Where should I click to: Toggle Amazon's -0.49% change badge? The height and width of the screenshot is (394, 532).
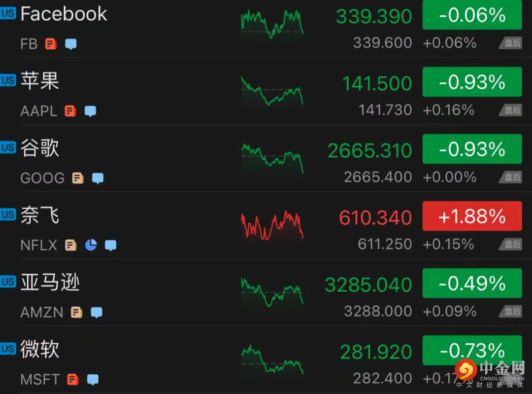[472, 283]
